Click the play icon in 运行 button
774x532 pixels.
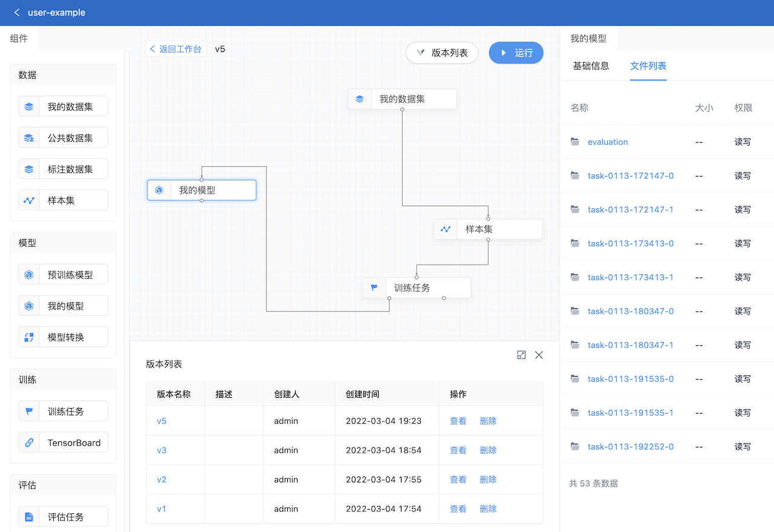click(504, 53)
